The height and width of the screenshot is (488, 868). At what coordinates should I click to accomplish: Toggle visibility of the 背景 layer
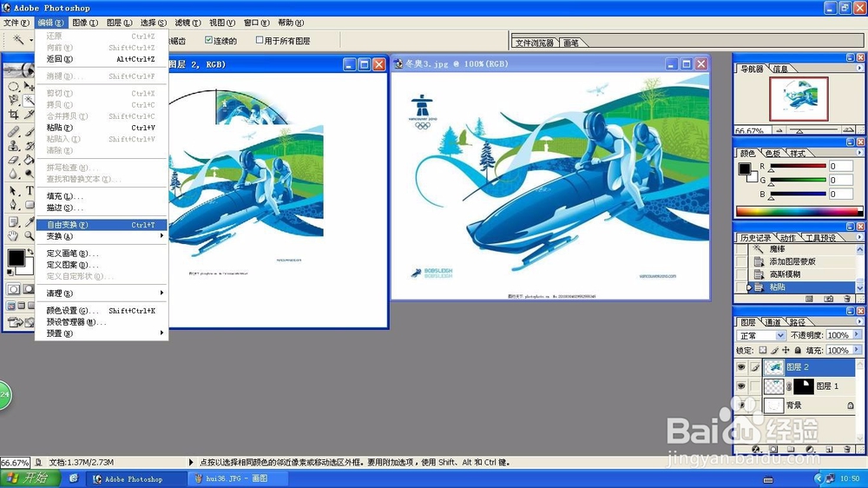[741, 406]
